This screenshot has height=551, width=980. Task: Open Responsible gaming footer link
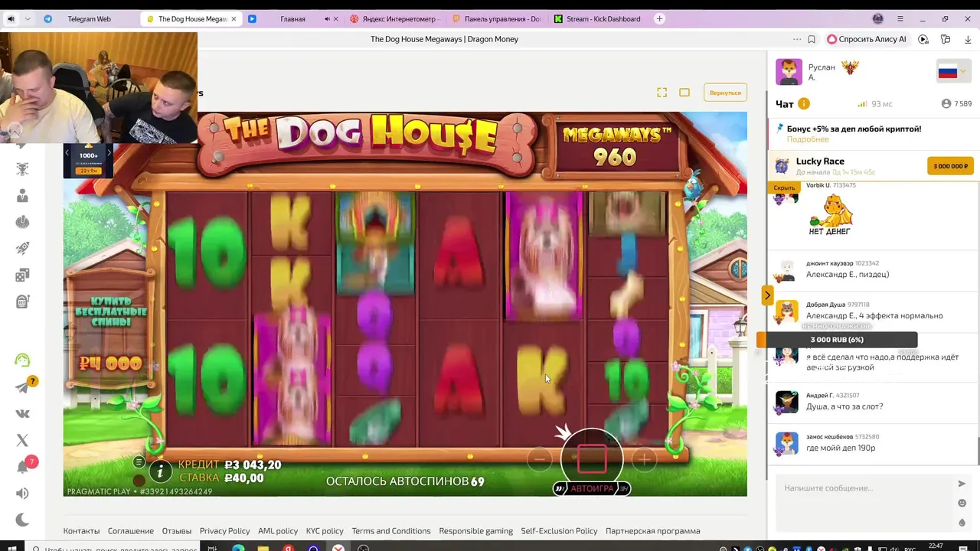click(x=475, y=531)
